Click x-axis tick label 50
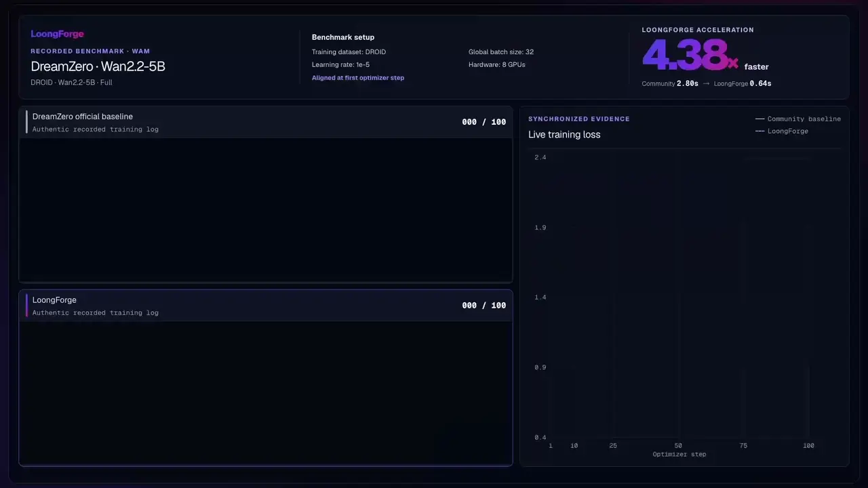The image size is (868, 488). [678, 446]
